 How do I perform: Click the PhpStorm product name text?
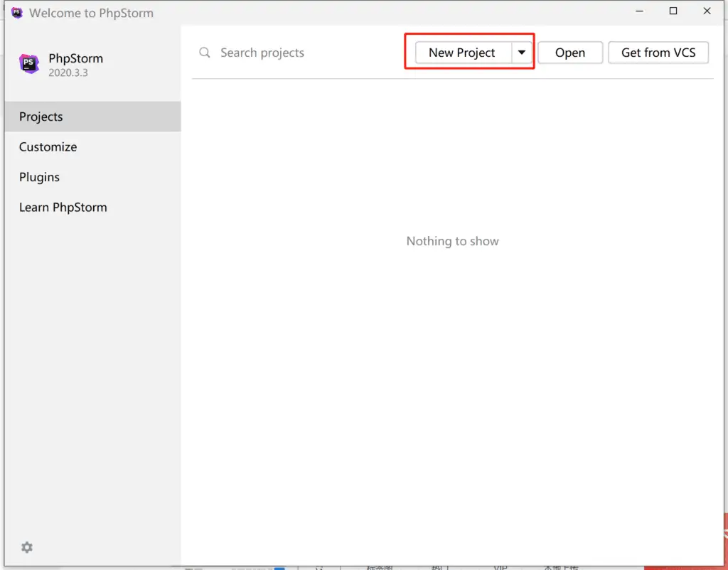75,58
